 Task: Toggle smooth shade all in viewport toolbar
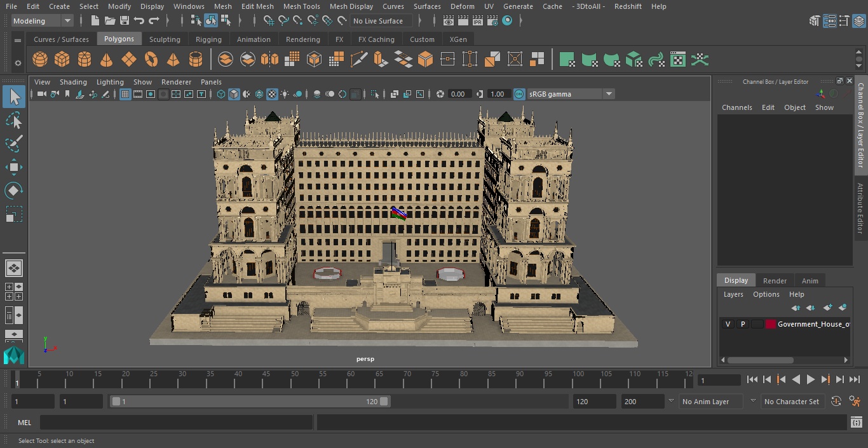pos(234,94)
